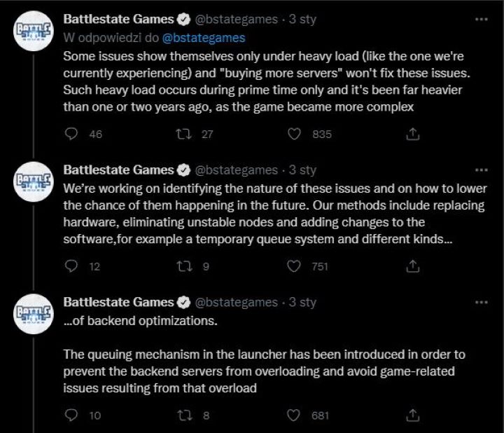Reply to the tweet with 12 replies

pos(71,266)
